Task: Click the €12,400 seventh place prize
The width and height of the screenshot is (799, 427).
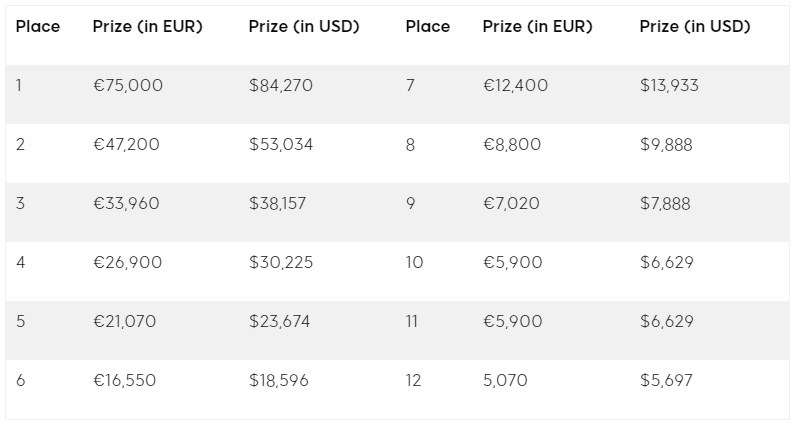Action: point(515,86)
